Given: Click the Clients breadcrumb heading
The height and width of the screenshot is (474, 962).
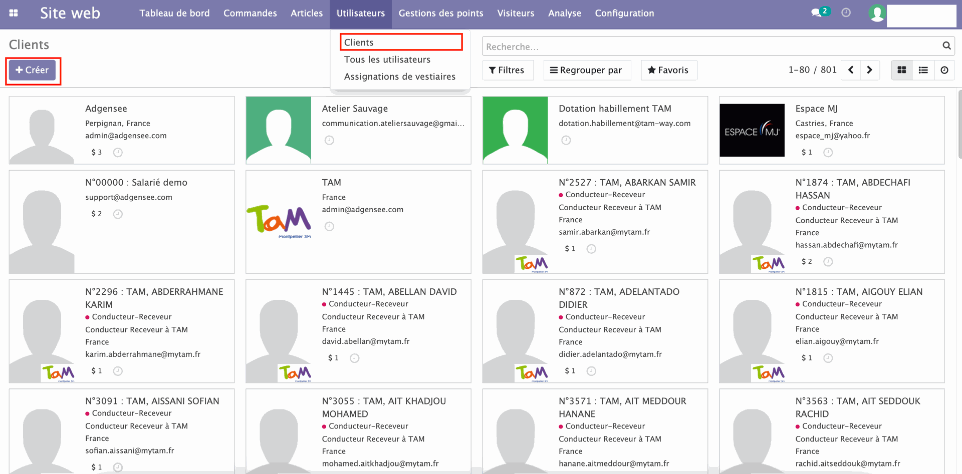Looking at the screenshot, I should 29,45.
